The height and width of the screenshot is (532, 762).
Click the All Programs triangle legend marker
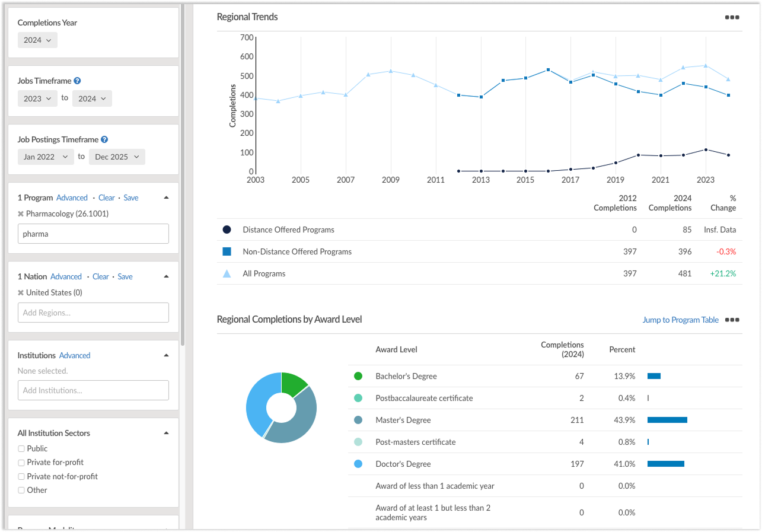227,273
